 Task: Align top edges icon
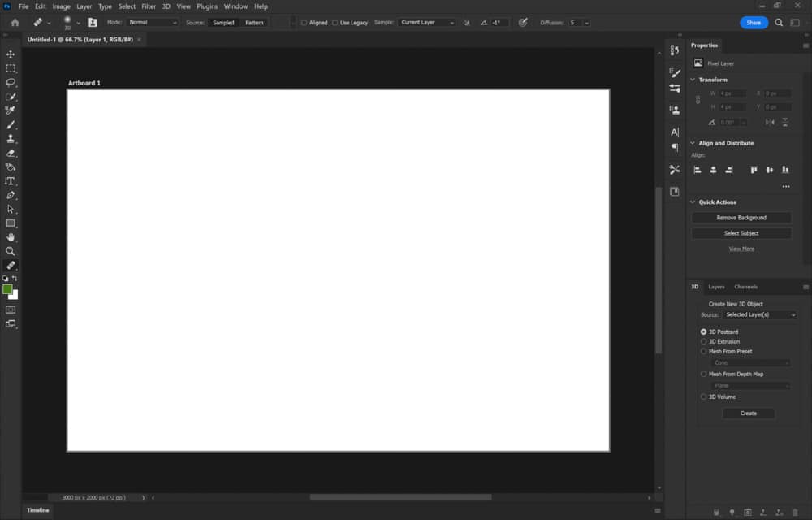(x=754, y=170)
